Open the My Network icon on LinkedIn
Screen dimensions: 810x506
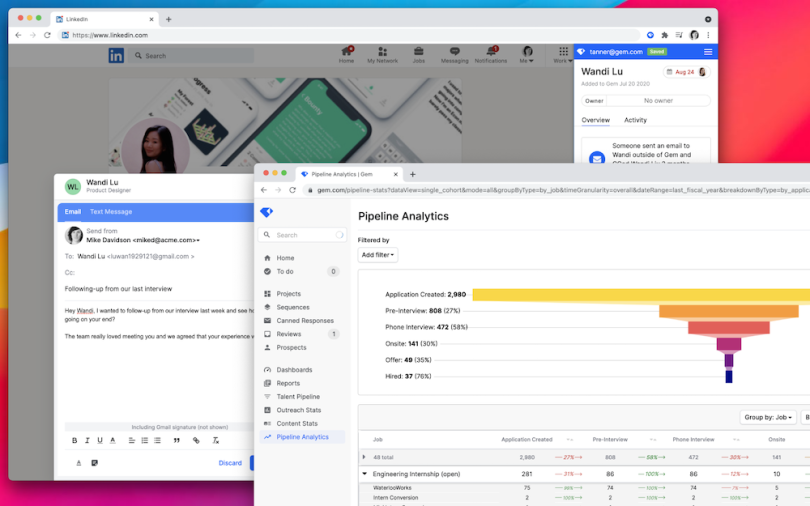click(382, 55)
